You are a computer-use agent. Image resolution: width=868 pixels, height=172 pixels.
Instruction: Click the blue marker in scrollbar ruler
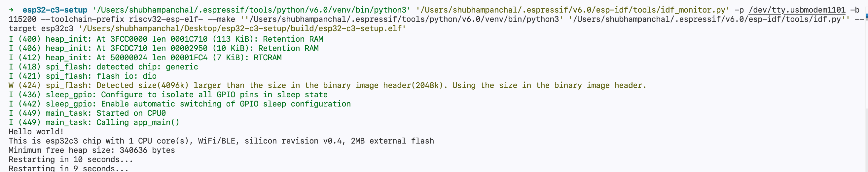click(x=867, y=15)
